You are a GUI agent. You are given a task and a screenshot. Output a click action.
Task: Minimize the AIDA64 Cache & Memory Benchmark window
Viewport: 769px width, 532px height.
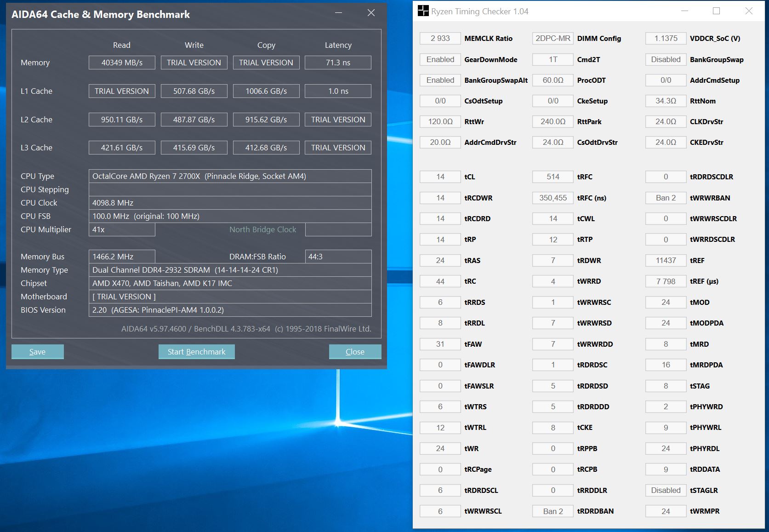click(339, 13)
